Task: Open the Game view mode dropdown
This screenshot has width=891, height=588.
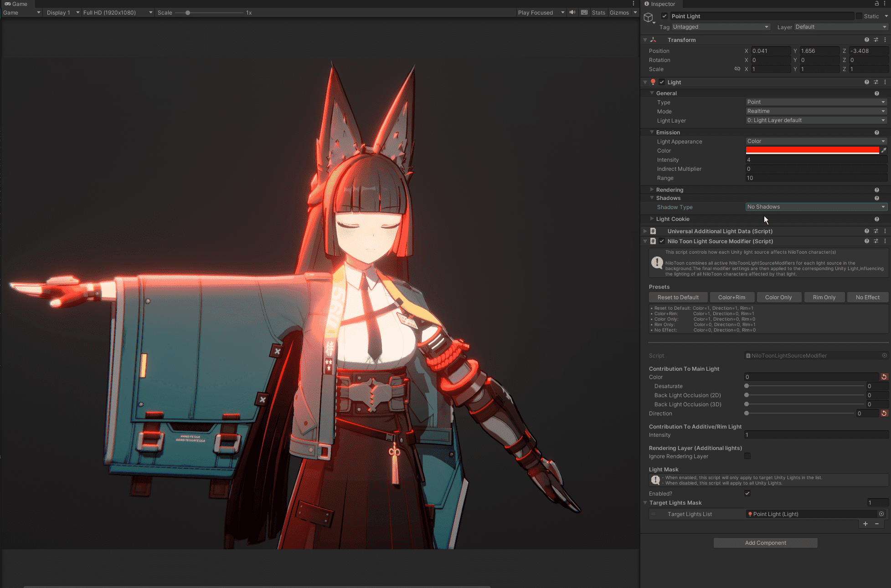Action: point(21,13)
